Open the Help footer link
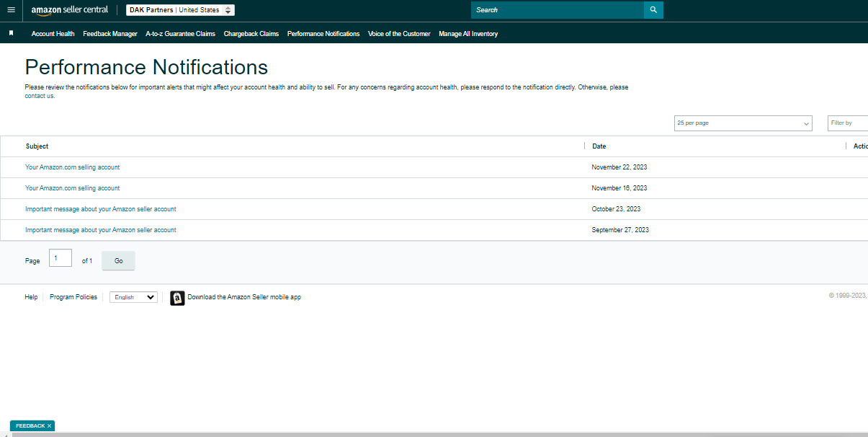This screenshot has height=437, width=868. [x=31, y=297]
